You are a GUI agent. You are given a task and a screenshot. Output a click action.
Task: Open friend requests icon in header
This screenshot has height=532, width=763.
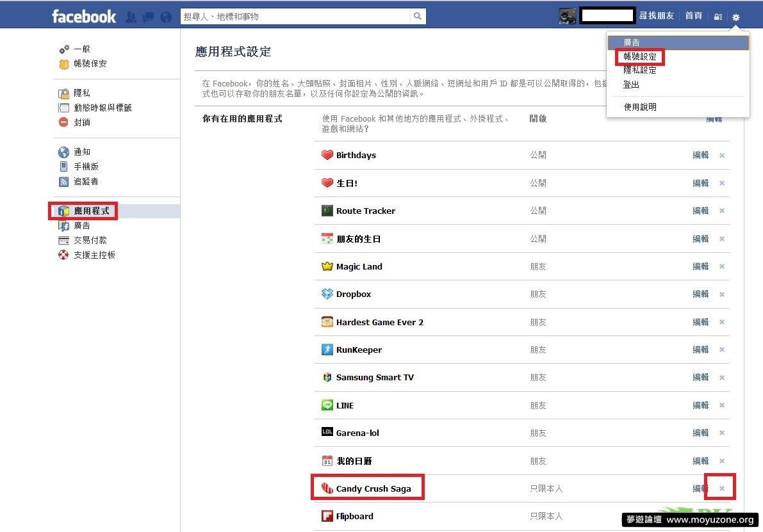(131, 17)
